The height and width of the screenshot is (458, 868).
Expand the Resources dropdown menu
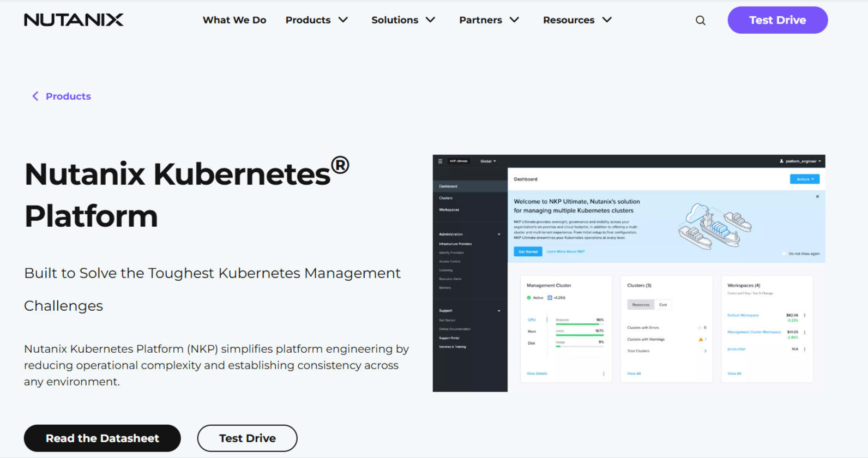coord(577,20)
